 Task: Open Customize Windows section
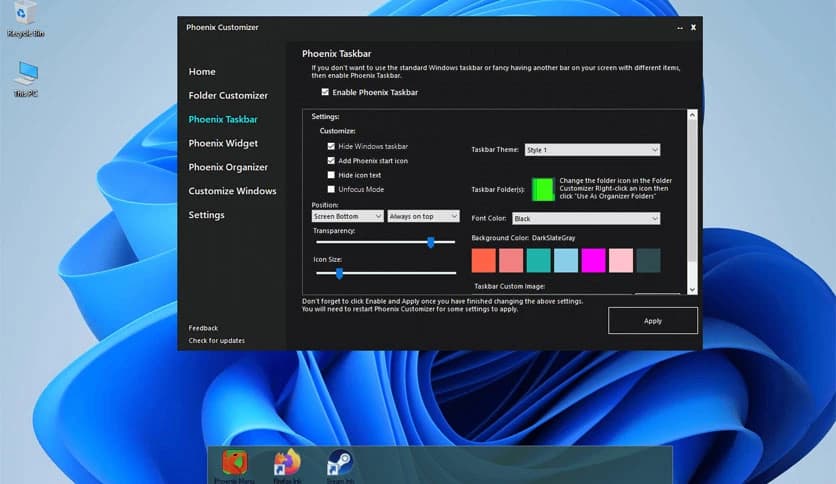click(232, 191)
